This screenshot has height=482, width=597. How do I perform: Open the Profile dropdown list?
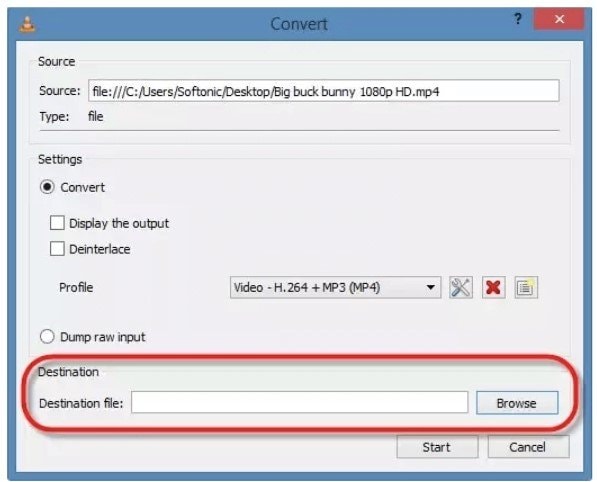pyautogui.click(x=335, y=287)
